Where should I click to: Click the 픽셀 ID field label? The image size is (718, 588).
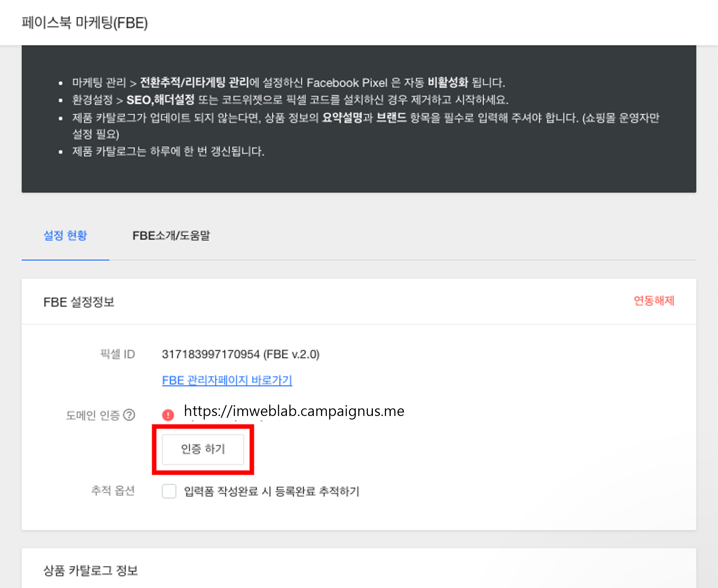pos(118,354)
